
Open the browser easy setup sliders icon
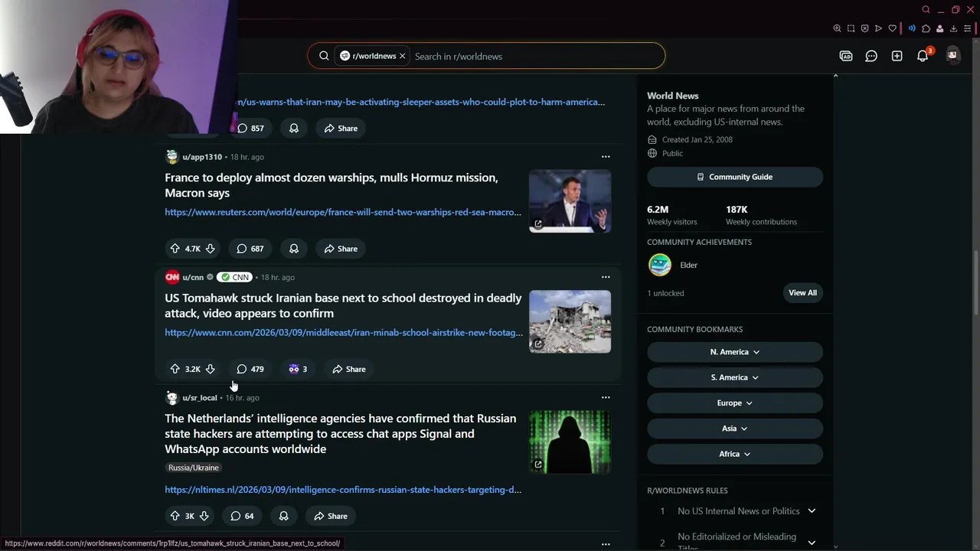pos(967,28)
